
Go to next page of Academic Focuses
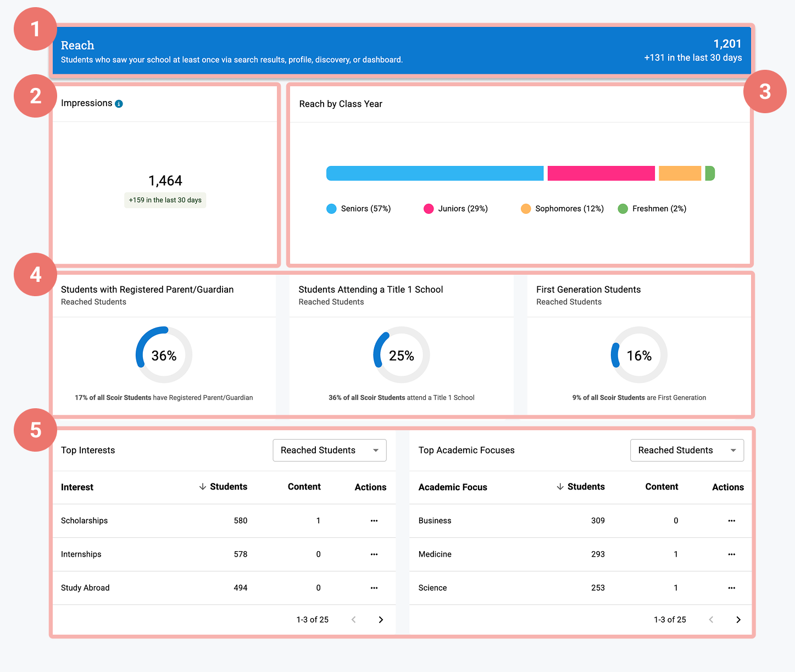(738, 620)
